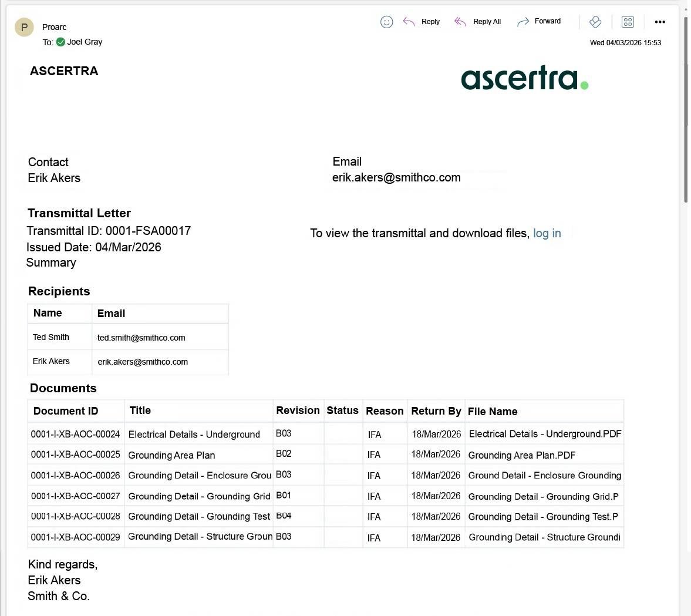Open the apps grid icon
This screenshot has height=616, width=691.
point(628,22)
